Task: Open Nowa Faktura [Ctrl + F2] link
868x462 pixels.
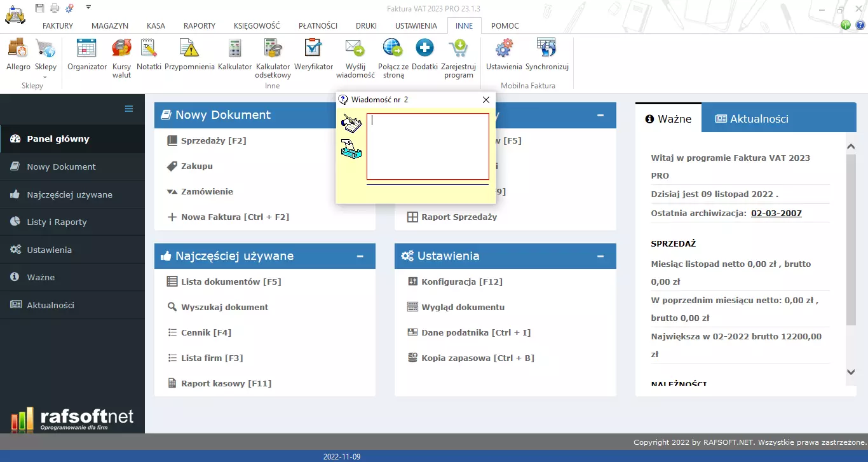Action: [x=234, y=217]
